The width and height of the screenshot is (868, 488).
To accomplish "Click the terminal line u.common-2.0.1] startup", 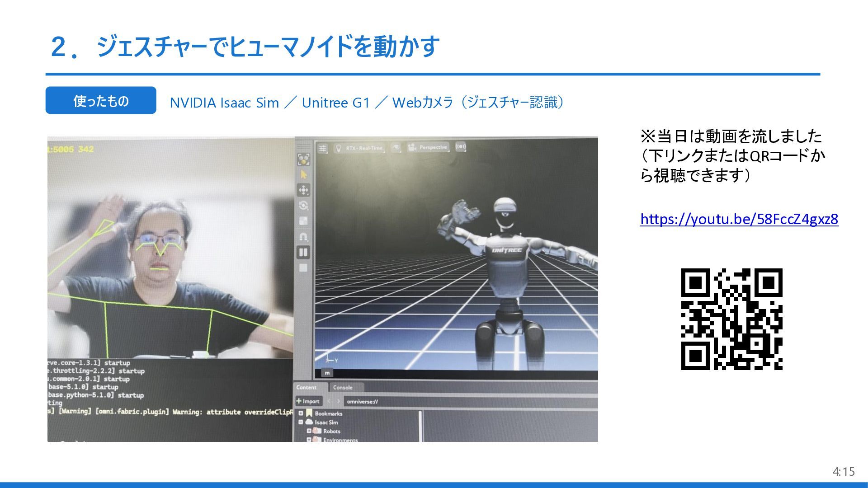I will pyautogui.click(x=89, y=379).
